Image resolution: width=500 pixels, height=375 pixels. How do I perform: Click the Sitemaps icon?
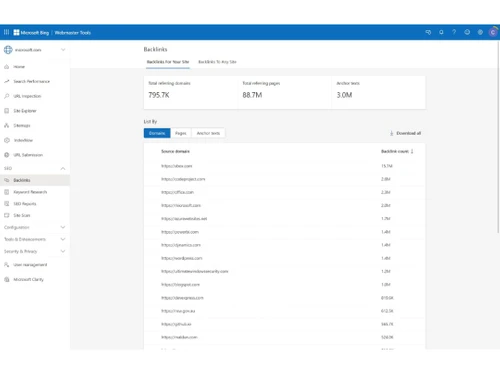[6, 125]
